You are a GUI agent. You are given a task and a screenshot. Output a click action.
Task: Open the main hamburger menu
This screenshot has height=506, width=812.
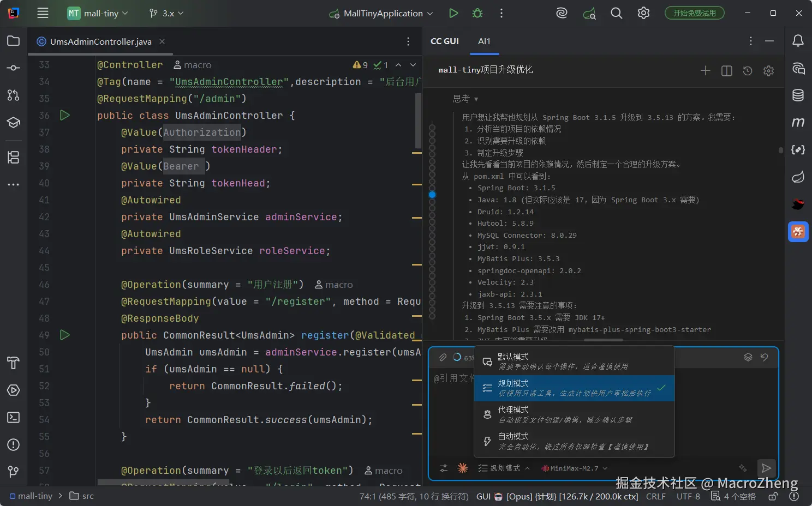coord(43,13)
